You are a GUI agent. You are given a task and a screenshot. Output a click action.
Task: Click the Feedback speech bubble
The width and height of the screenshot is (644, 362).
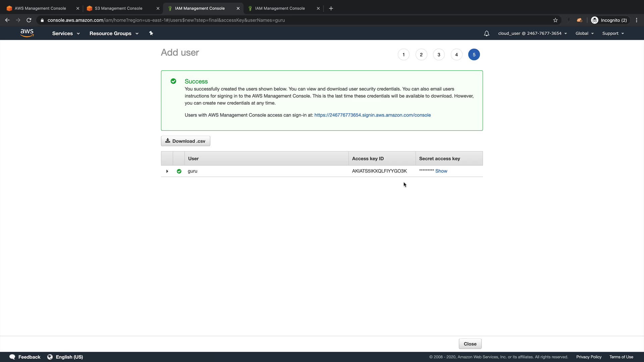pos(12,357)
